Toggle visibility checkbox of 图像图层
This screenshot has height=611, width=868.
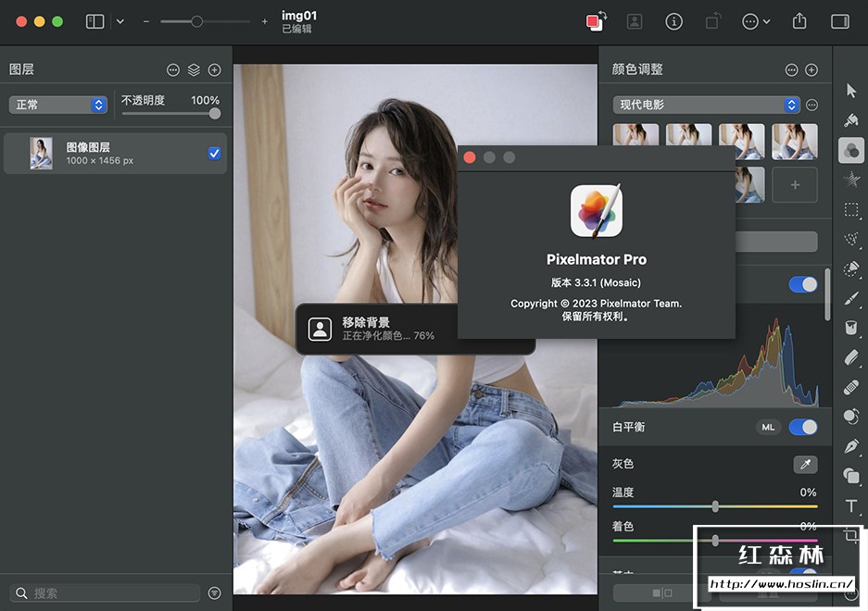pos(214,154)
